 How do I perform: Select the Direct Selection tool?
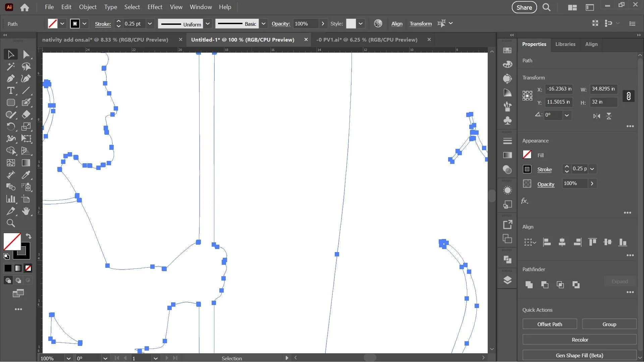pyautogui.click(x=26, y=54)
